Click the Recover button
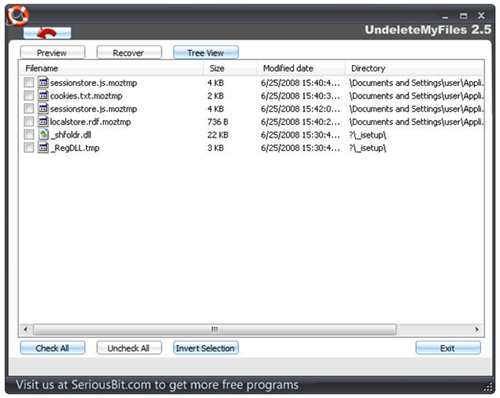The height and width of the screenshot is (398, 500). [129, 53]
